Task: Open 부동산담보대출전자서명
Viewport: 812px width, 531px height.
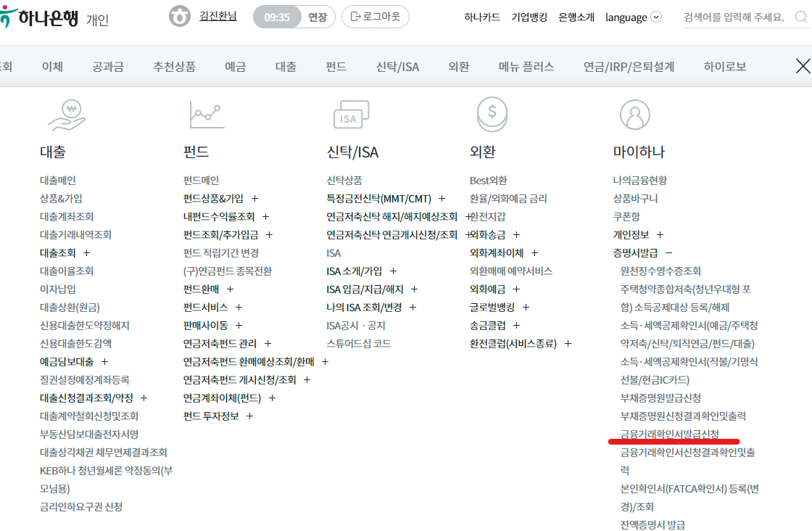Action: pyautogui.click(x=89, y=434)
